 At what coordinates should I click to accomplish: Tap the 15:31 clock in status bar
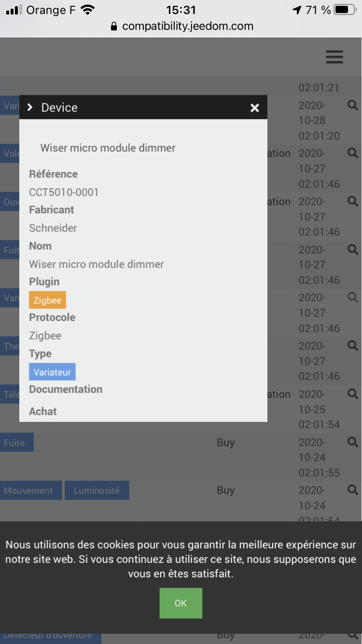pyautogui.click(x=181, y=10)
